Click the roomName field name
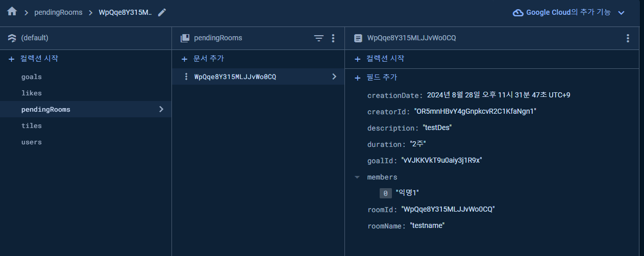Viewport: 644px width, 256px height. [x=386, y=226]
